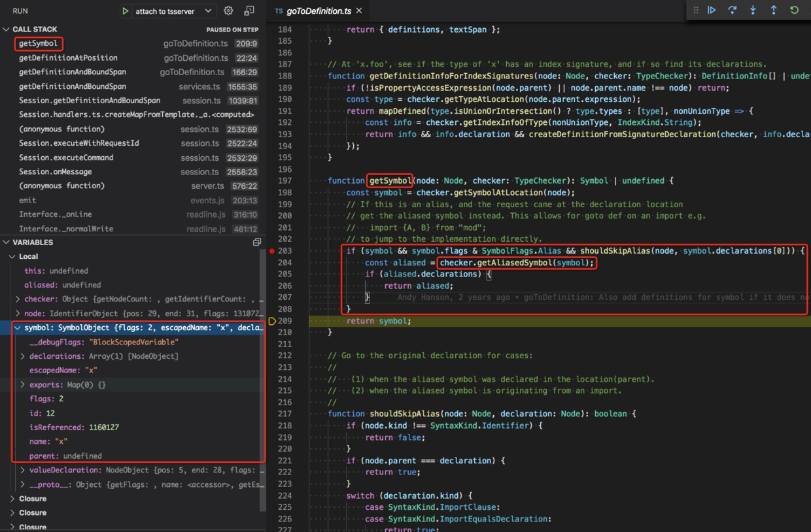Select the Session.executeWithRequestId stack frame
The image size is (811, 532).
[x=133, y=143]
